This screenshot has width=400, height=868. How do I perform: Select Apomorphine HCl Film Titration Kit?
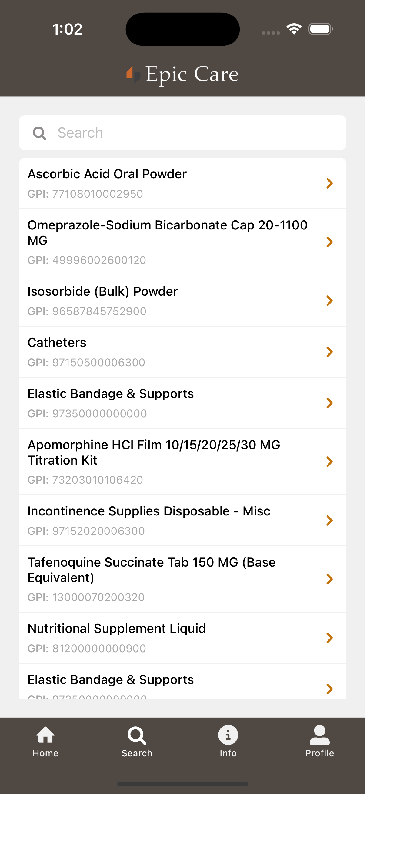pyautogui.click(x=182, y=462)
